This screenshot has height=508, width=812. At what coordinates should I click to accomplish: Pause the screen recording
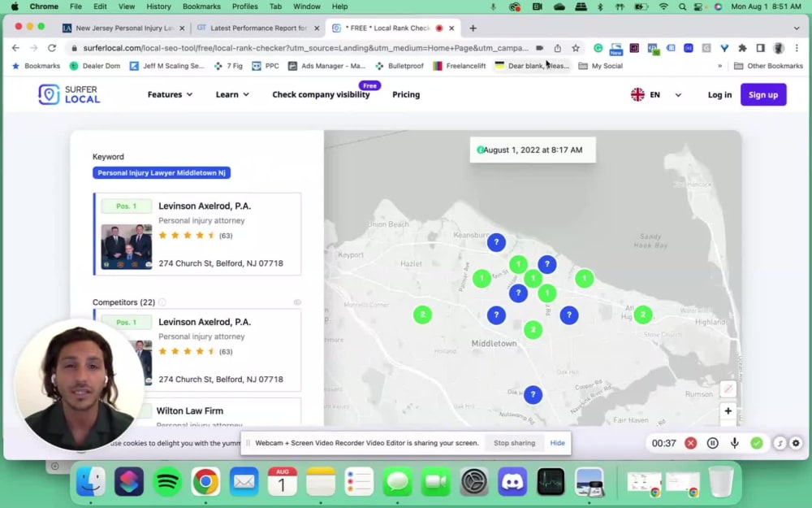[x=713, y=443]
